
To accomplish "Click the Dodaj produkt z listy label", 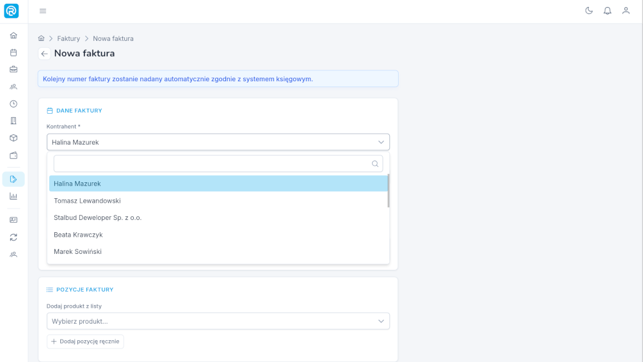I will point(74,306).
